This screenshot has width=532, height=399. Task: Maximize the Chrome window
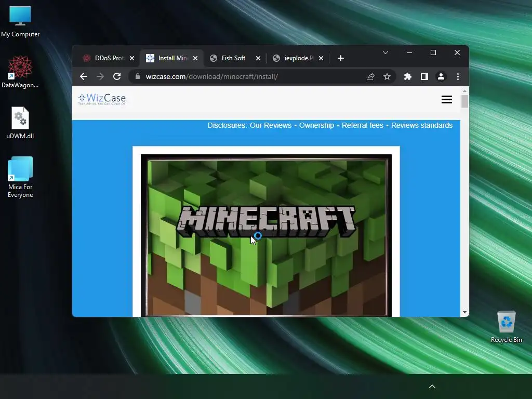click(433, 52)
